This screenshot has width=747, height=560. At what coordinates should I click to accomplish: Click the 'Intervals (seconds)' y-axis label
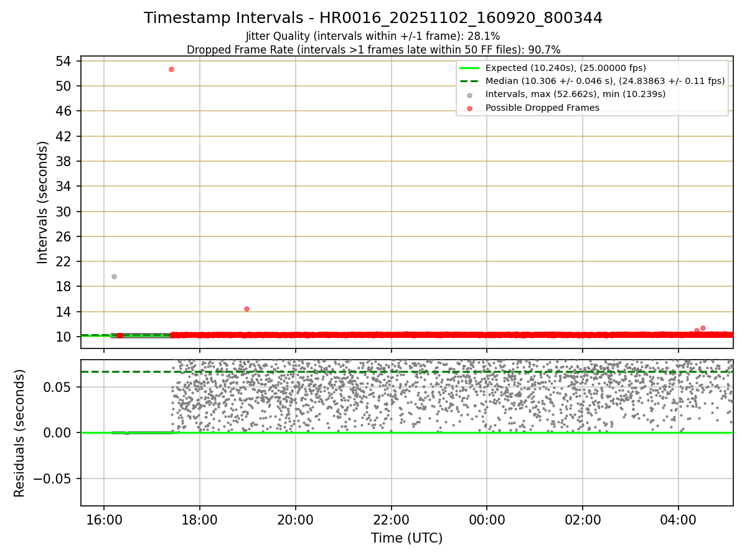(x=42, y=202)
